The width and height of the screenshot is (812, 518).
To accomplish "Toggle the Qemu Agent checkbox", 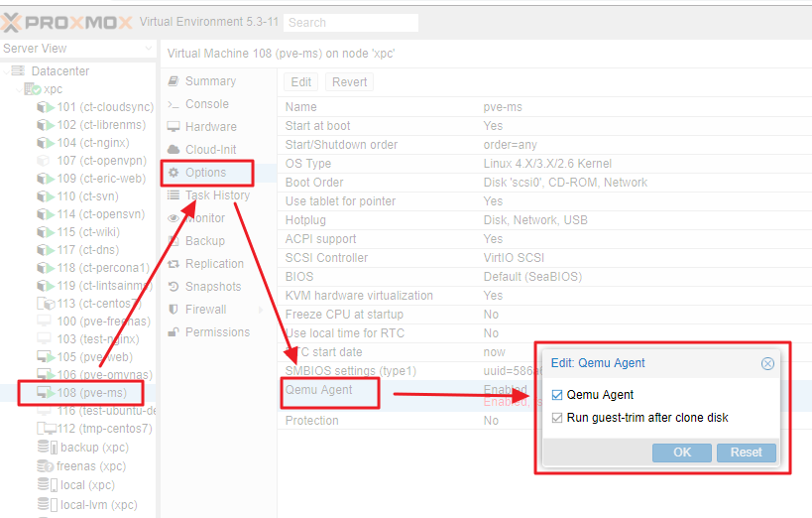I will tap(557, 395).
